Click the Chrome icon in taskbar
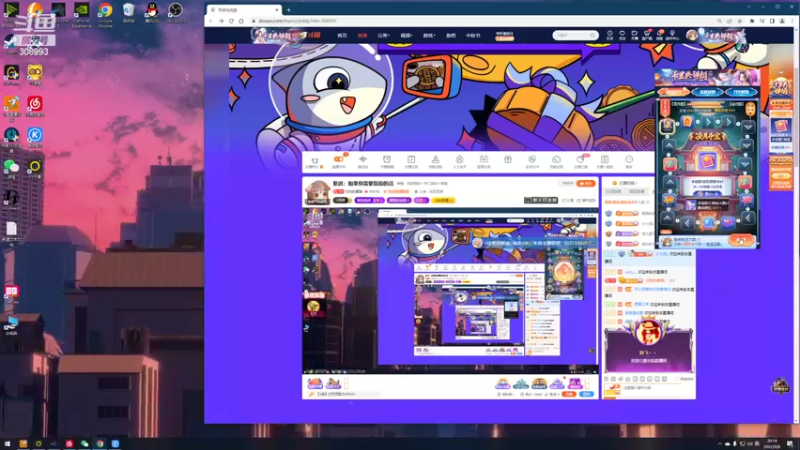This screenshot has width=800, height=450. click(100, 444)
